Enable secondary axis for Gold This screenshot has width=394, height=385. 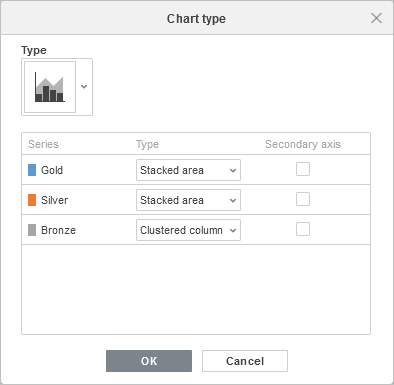click(303, 169)
